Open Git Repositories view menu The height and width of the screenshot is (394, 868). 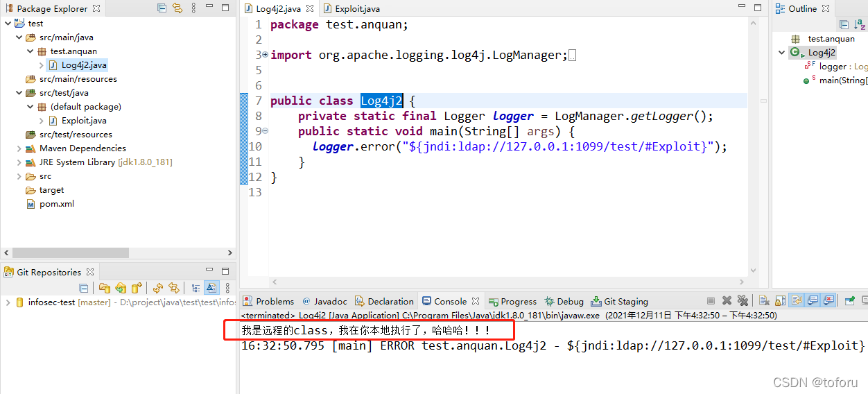tap(227, 288)
